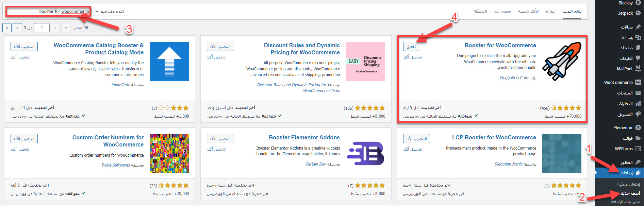The width and height of the screenshot is (644, 207).
Task: Go to the next page button ›
Action: click(x=18, y=28)
